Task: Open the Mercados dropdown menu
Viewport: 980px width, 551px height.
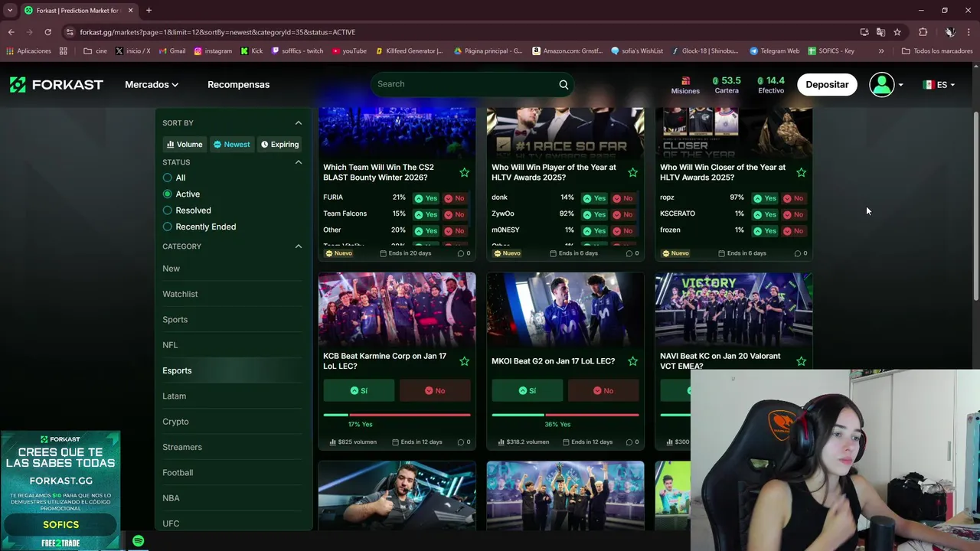Action: point(152,84)
